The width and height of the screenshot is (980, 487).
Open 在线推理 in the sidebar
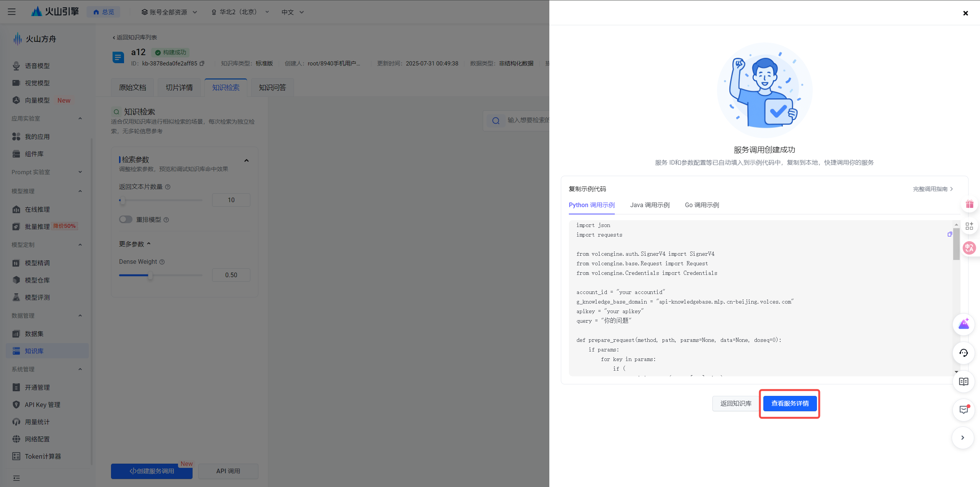[37, 209]
